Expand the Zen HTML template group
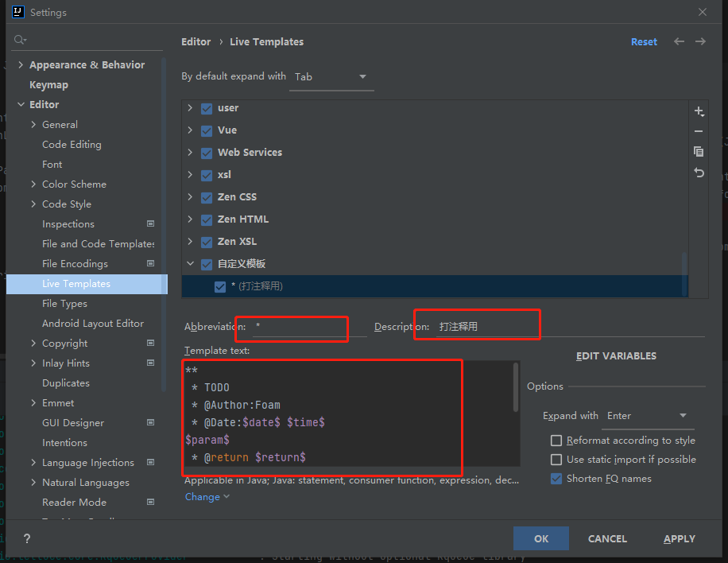Image resolution: width=728 pixels, height=563 pixels. click(x=190, y=219)
